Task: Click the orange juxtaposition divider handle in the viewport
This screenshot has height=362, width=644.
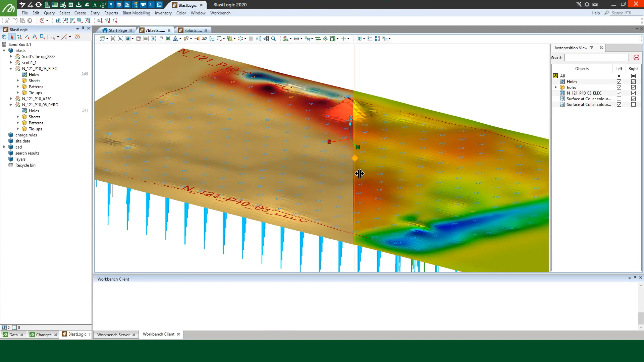Action: point(355,158)
